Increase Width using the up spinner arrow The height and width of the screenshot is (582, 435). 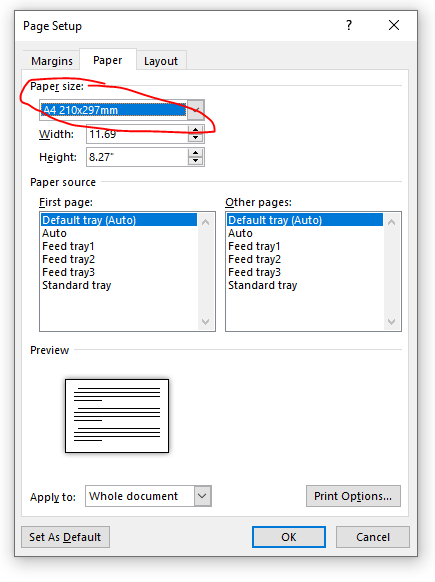tap(195, 130)
